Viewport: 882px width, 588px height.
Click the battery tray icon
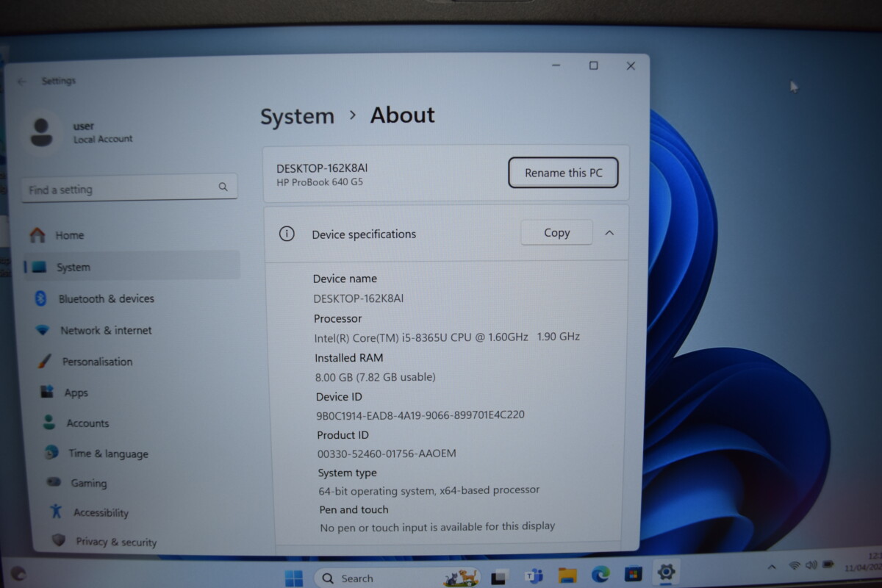(x=828, y=564)
